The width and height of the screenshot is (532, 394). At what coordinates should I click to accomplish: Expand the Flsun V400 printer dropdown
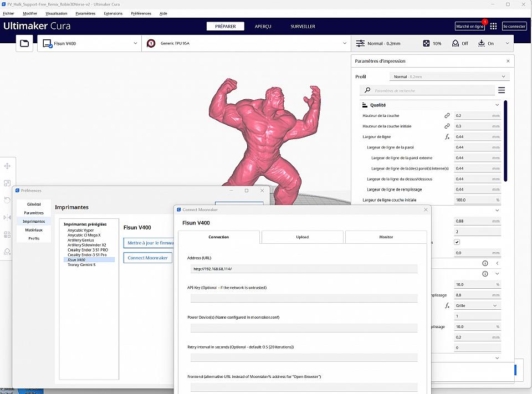tap(135, 43)
